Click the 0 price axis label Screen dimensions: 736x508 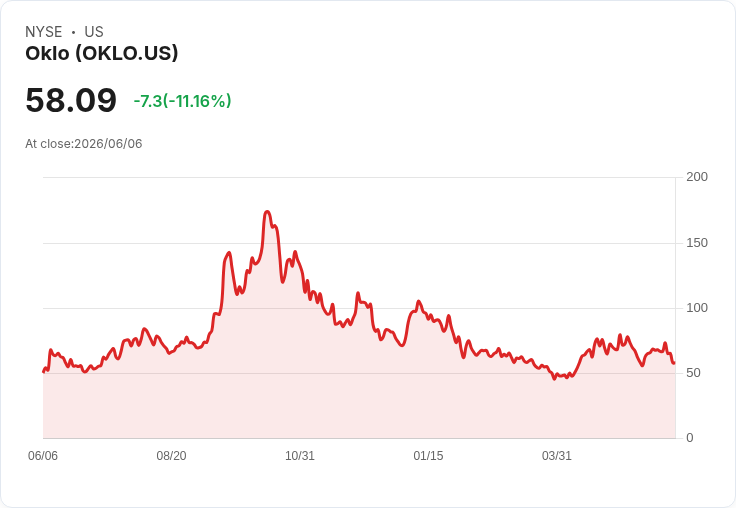point(690,438)
